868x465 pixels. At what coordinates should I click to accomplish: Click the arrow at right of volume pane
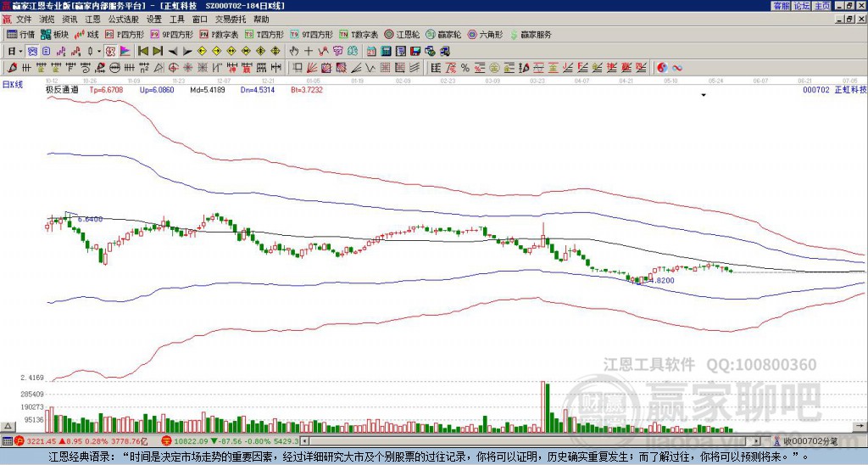pos(860,426)
